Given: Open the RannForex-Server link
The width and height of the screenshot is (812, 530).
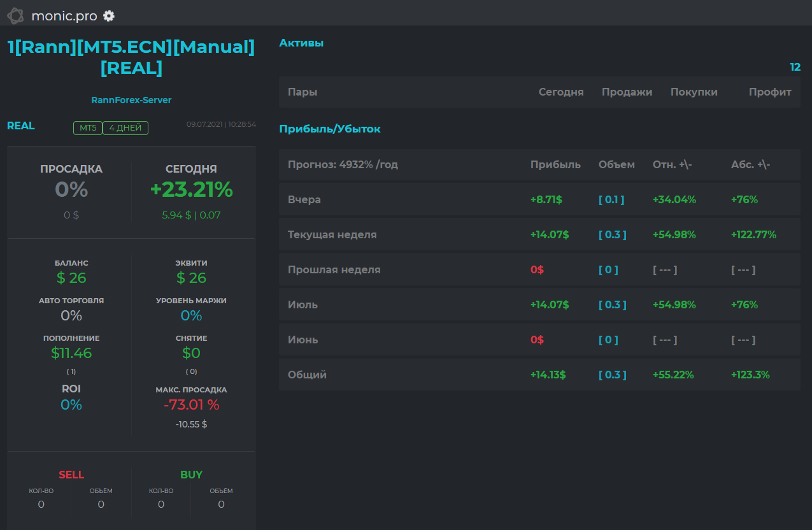Looking at the screenshot, I should click(131, 100).
